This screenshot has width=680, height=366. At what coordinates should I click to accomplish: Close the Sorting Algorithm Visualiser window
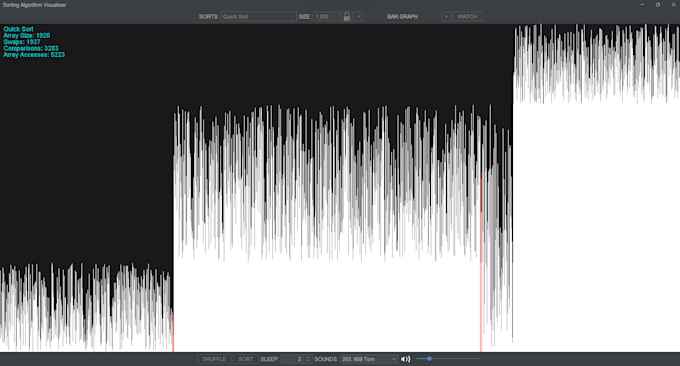(x=673, y=5)
